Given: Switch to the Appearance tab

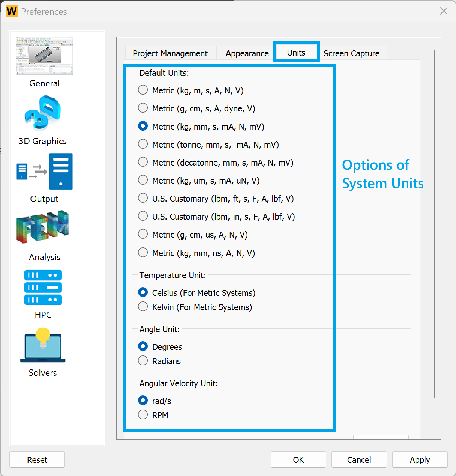Looking at the screenshot, I should [x=247, y=53].
